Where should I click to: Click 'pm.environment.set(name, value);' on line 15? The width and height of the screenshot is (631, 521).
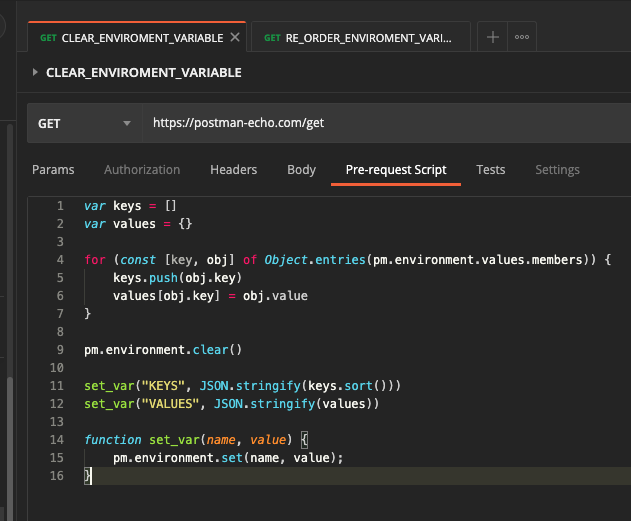[228, 458]
